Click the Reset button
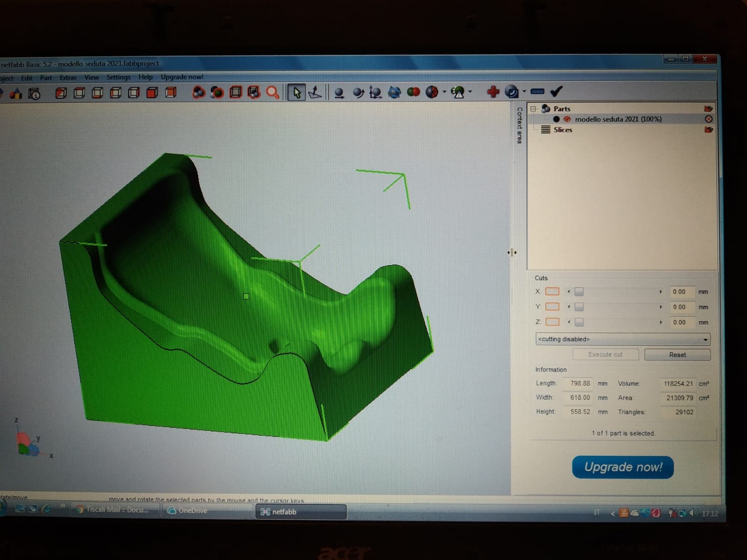 [677, 355]
